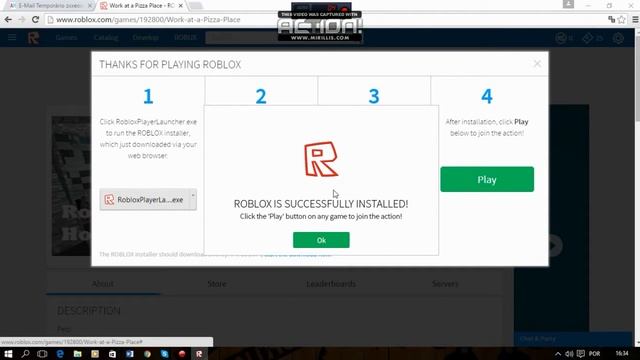Viewport: 640px width, 360px height.
Task: Open Task View from taskbar
Action: click(42, 353)
